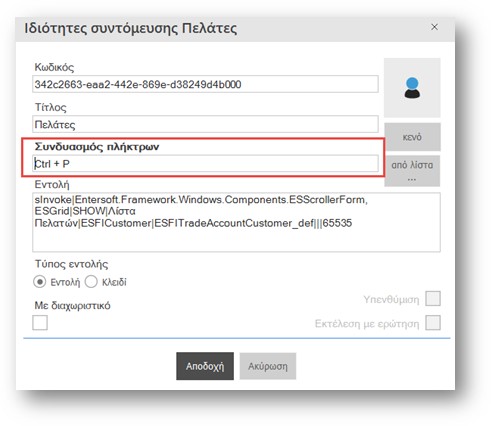Image resolution: width=491 pixels, height=426 pixels.
Task: Click the dialog title bar text
Action: (131, 28)
